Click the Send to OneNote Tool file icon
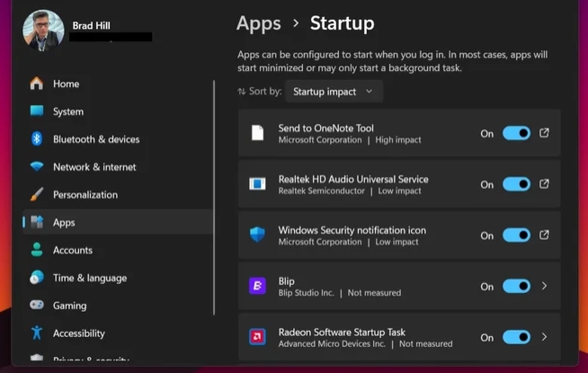The width and height of the screenshot is (588, 373). [x=257, y=133]
